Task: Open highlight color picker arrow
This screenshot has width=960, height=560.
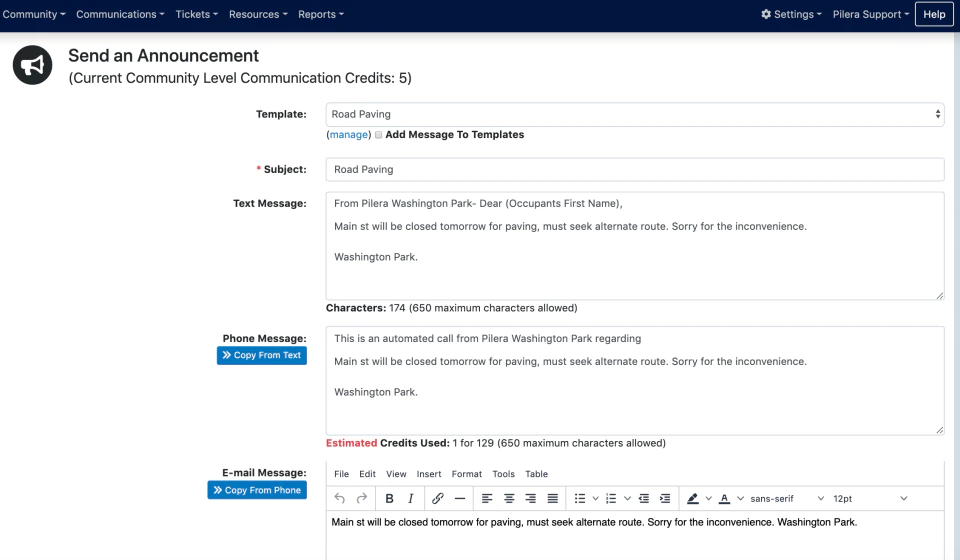Action: coord(708,499)
